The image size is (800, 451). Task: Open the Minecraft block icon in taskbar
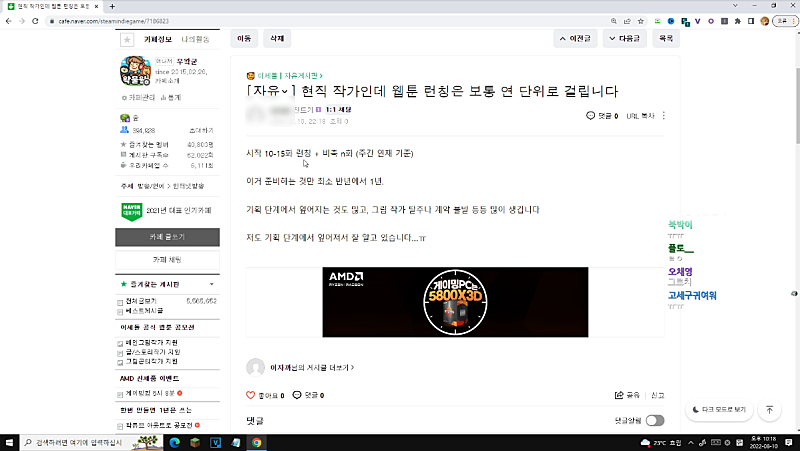click(195, 442)
